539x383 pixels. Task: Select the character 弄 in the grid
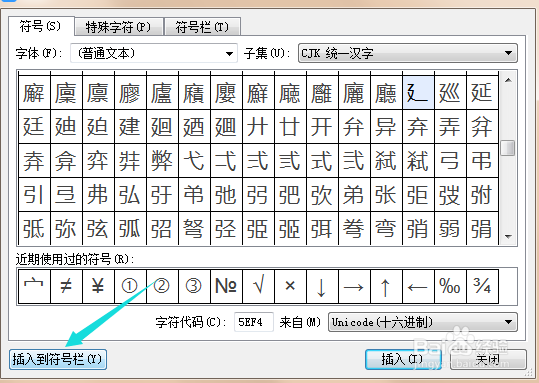coord(450,127)
